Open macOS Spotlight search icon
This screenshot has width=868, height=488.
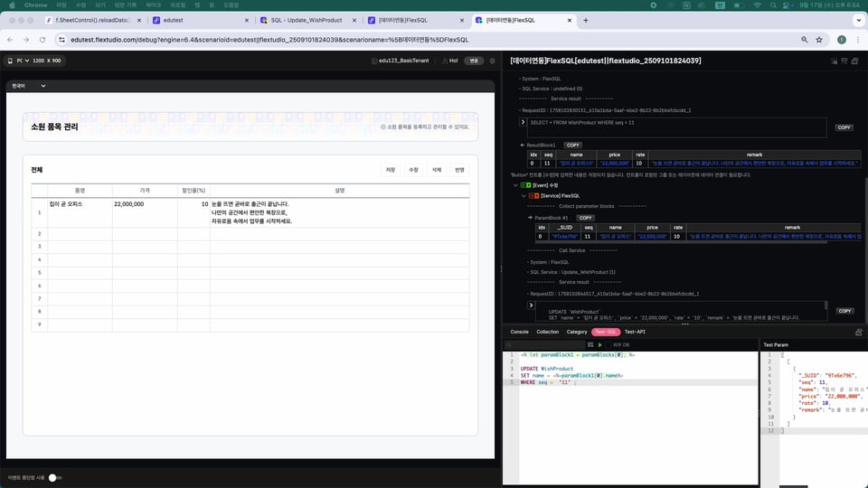(x=773, y=5)
